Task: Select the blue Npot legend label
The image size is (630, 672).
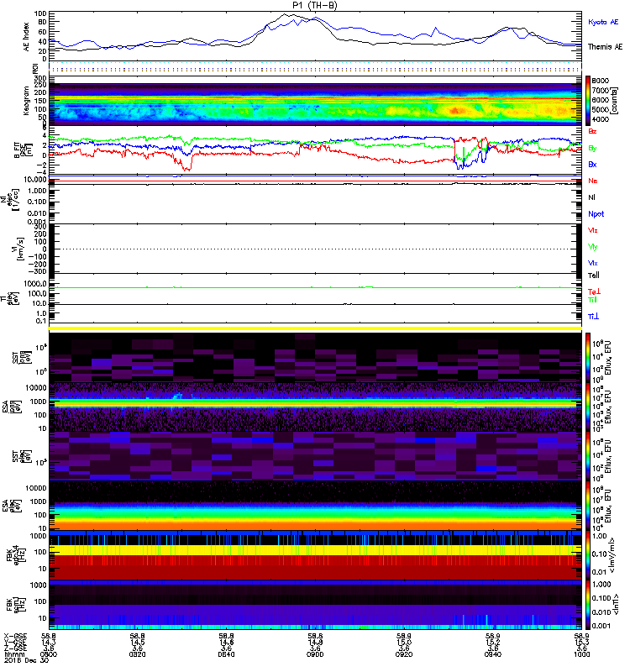Action: point(596,214)
